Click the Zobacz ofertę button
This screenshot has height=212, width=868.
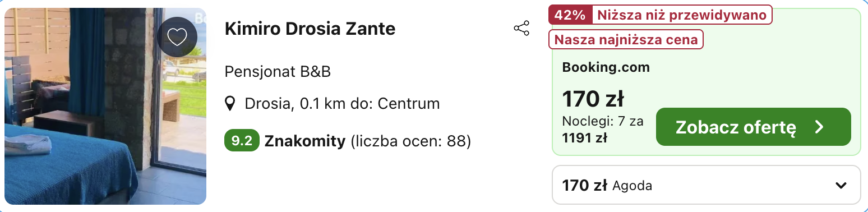click(x=754, y=127)
